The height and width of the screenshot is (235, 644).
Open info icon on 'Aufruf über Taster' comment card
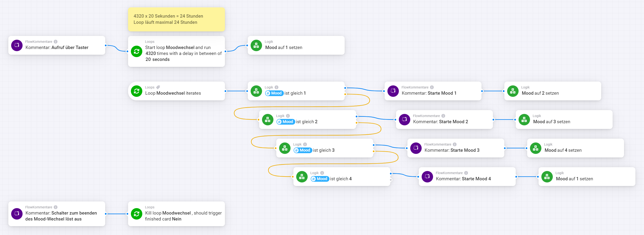[x=56, y=42]
